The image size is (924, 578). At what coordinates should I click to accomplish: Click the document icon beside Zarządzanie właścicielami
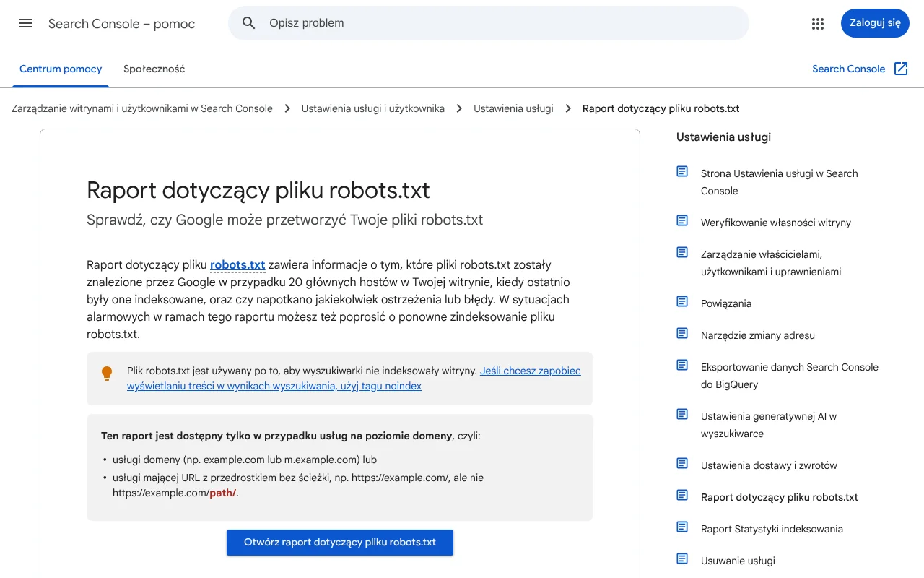682,252
